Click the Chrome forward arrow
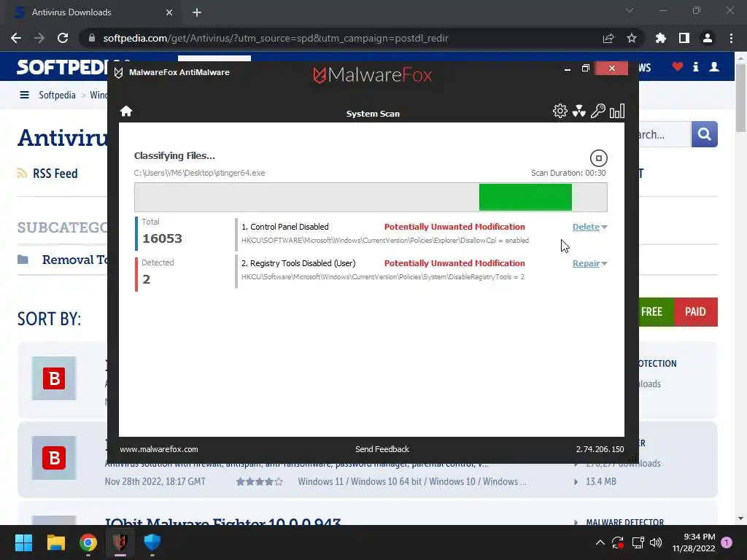747x560 pixels. (39, 38)
